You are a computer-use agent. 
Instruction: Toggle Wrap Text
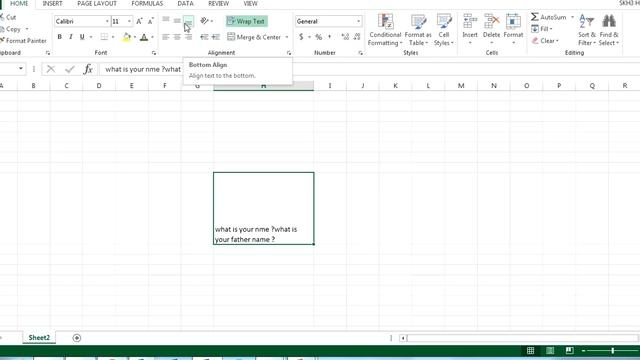pos(247,21)
